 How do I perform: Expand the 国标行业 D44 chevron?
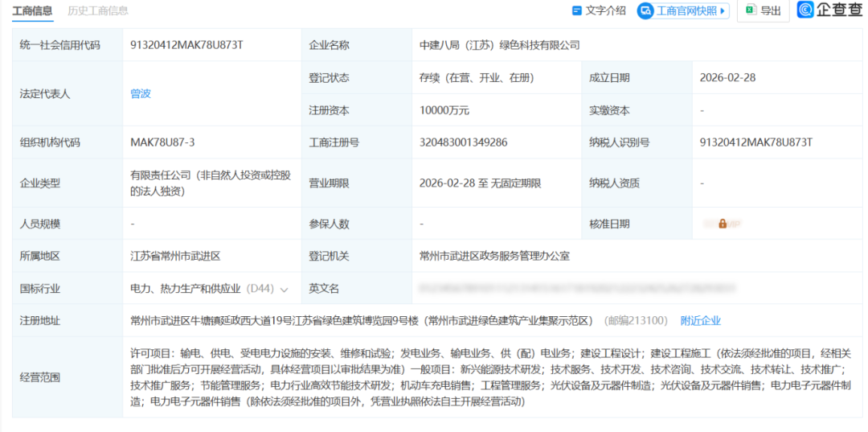(x=285, y=289)
